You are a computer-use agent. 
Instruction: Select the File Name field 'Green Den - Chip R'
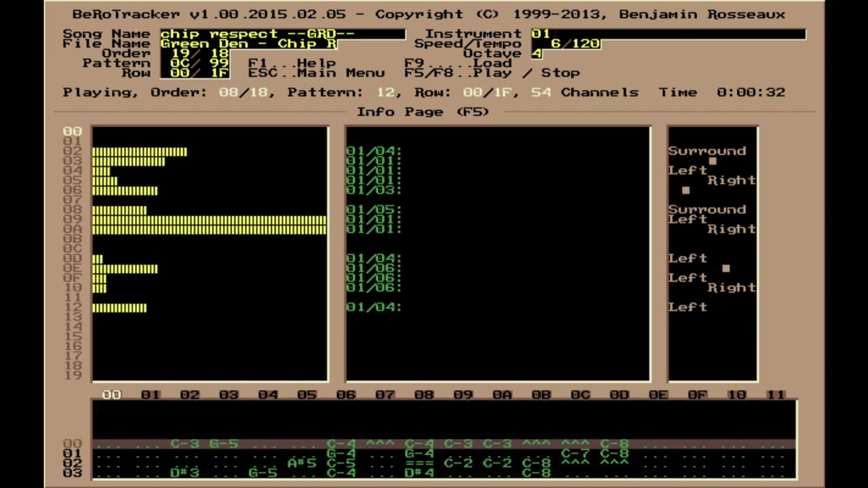tap(249, 43)
